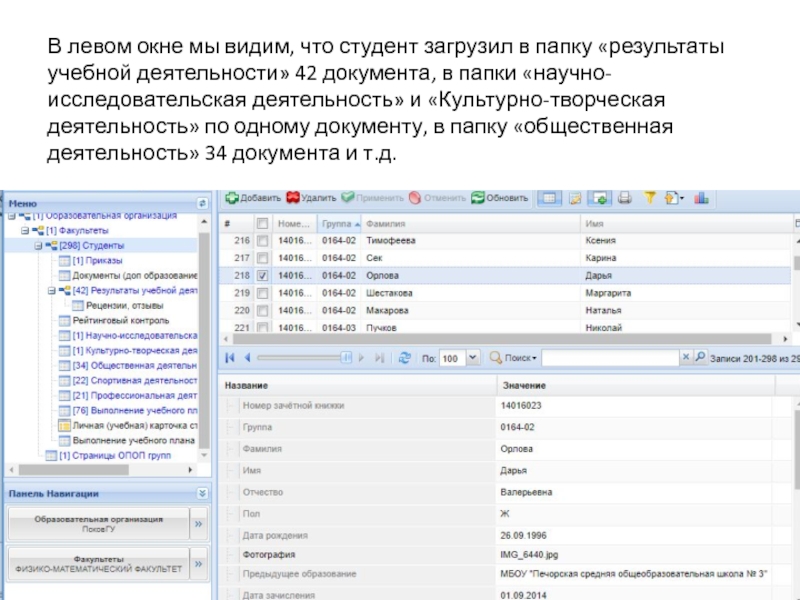Click the Удалить button
Viewport: 800px width, 600px height.
click(x=311, y=198)
